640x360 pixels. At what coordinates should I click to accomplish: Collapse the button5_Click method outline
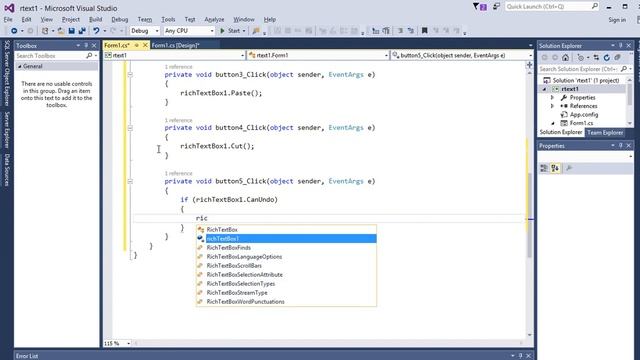pos(130,181)
